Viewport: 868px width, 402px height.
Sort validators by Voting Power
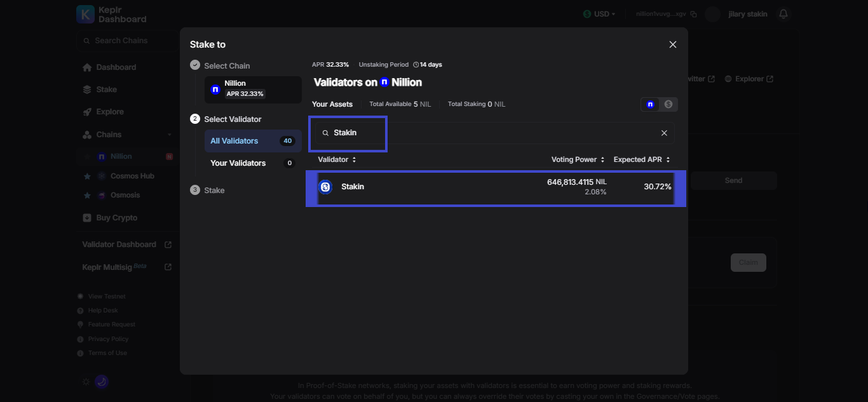click(578, 159)
